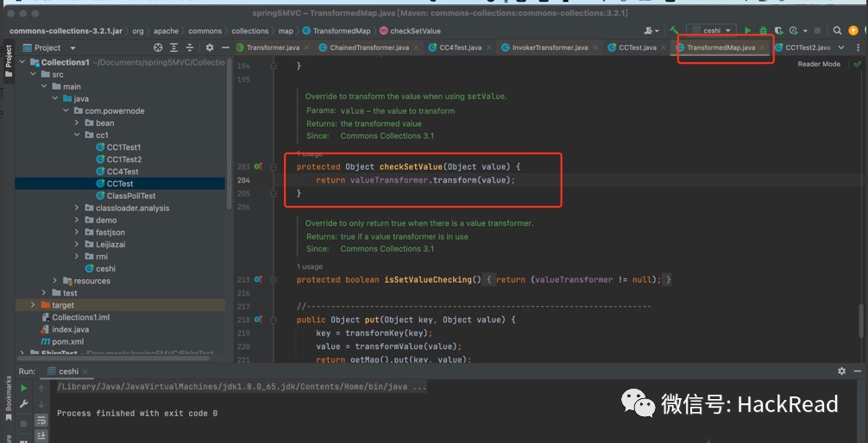Open the dropdown arrow next to Profile icon

pyautogui.click(x=804, y=31)
